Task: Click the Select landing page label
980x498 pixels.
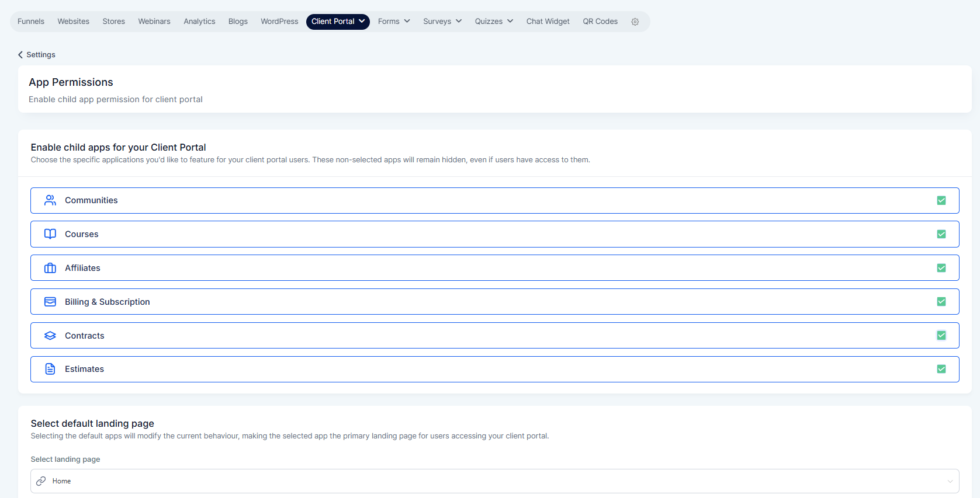Action: pyautogui.click(x=65, y=459)
